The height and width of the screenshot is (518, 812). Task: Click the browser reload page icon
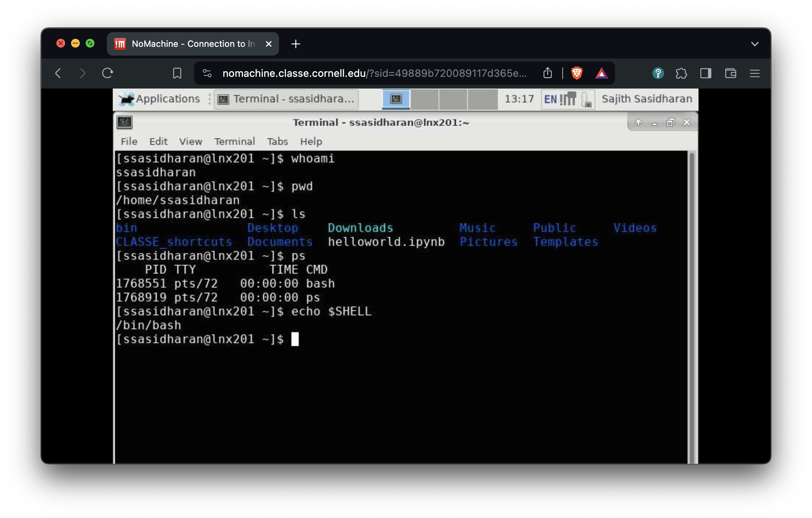pos(107,73)
